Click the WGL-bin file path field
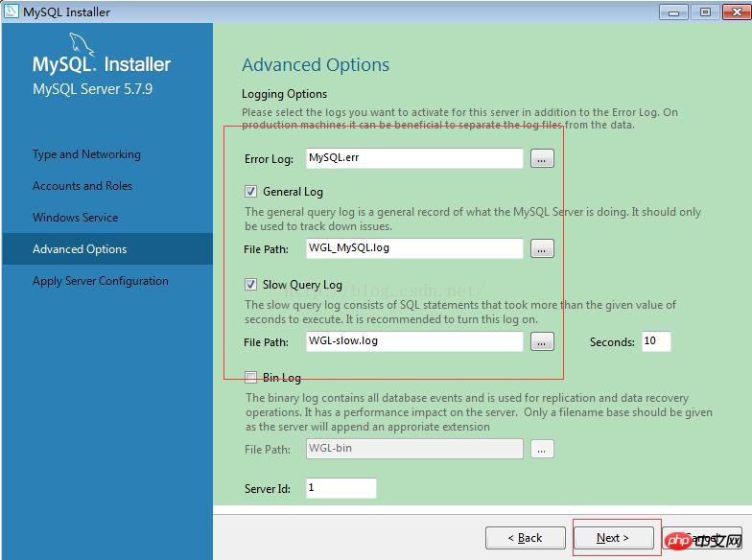 coord(414,449)
